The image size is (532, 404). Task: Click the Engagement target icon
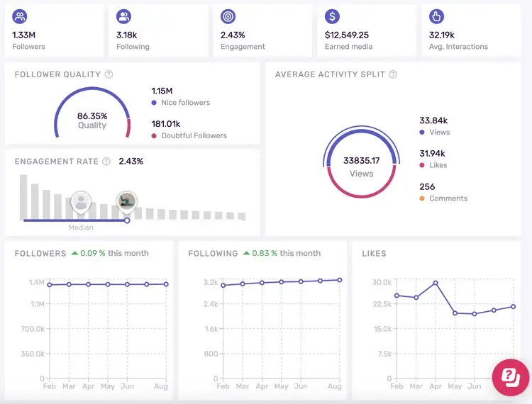(228, 16)
